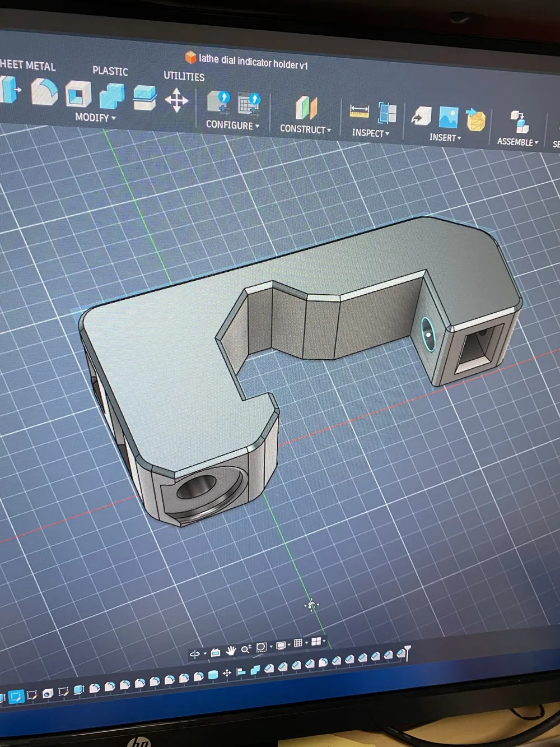Viewport: 560px width, 747px height.
Task: Open the Display Settings dropdown arrow
Action: pos(289,644)
